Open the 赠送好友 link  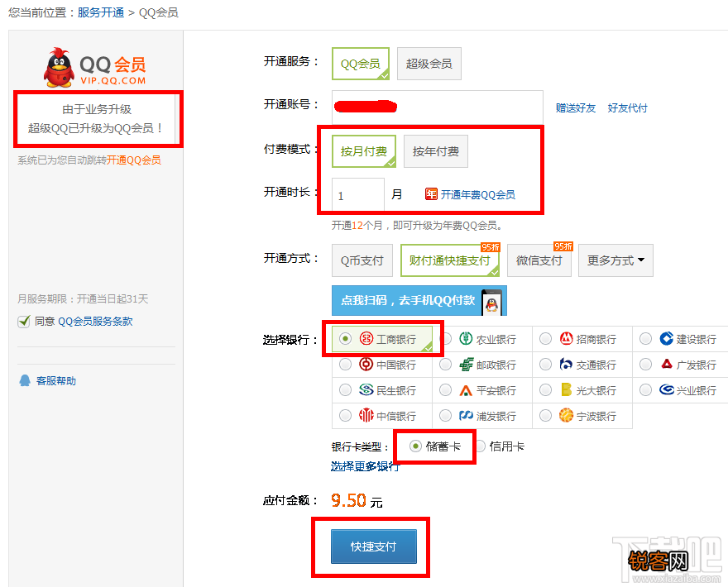576,108
